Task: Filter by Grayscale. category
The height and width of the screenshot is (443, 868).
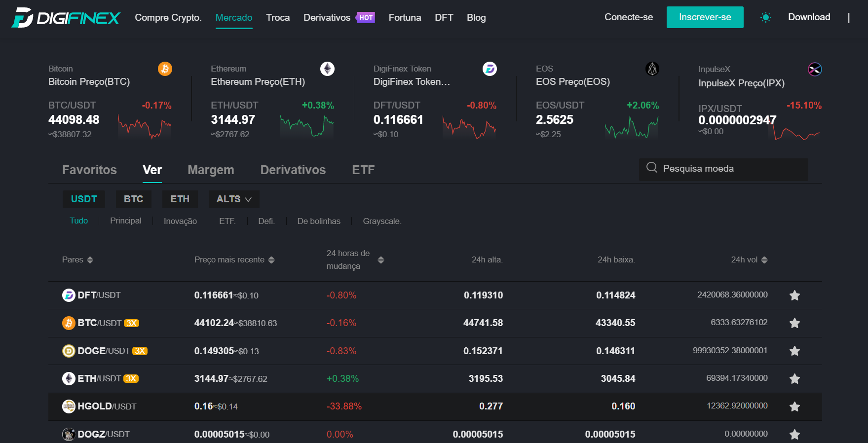Action: coord(382,221)
